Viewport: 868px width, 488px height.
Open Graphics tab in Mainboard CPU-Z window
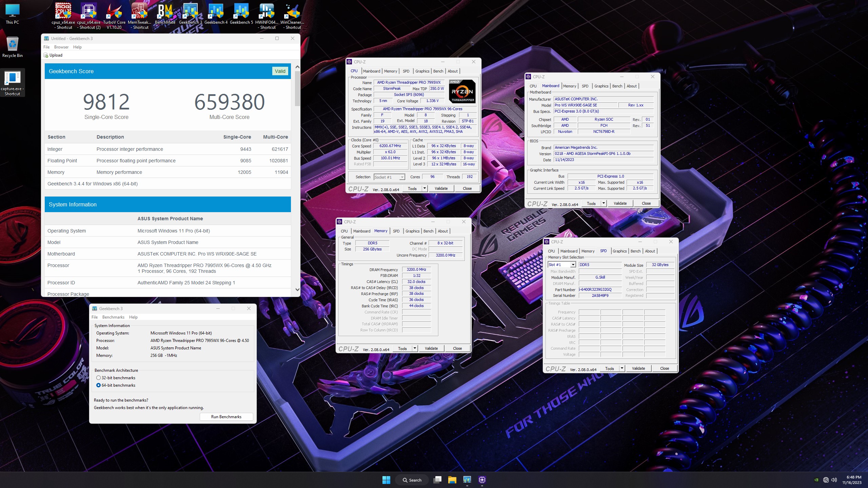pos(601,86)
